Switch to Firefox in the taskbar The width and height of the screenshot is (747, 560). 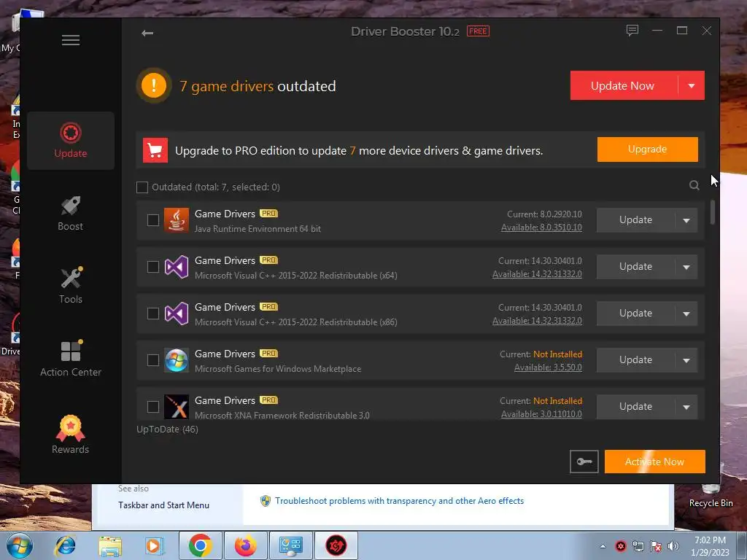[245, 545]
